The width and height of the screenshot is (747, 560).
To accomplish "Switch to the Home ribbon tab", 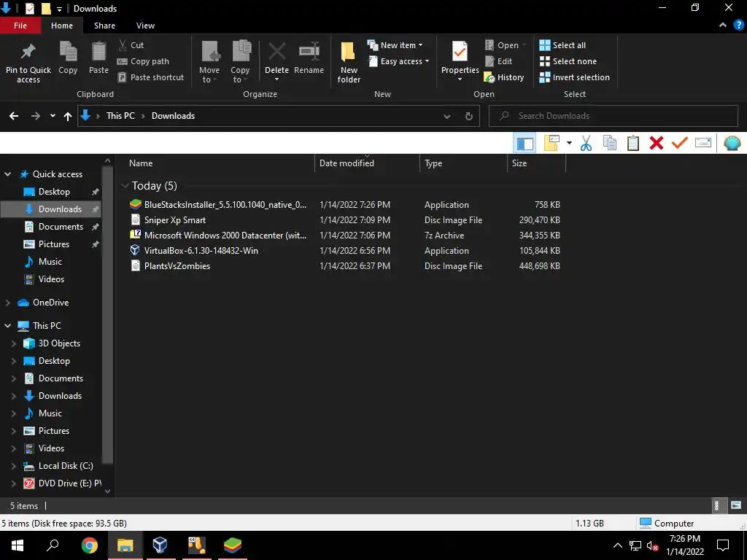I will coord(62,26).
